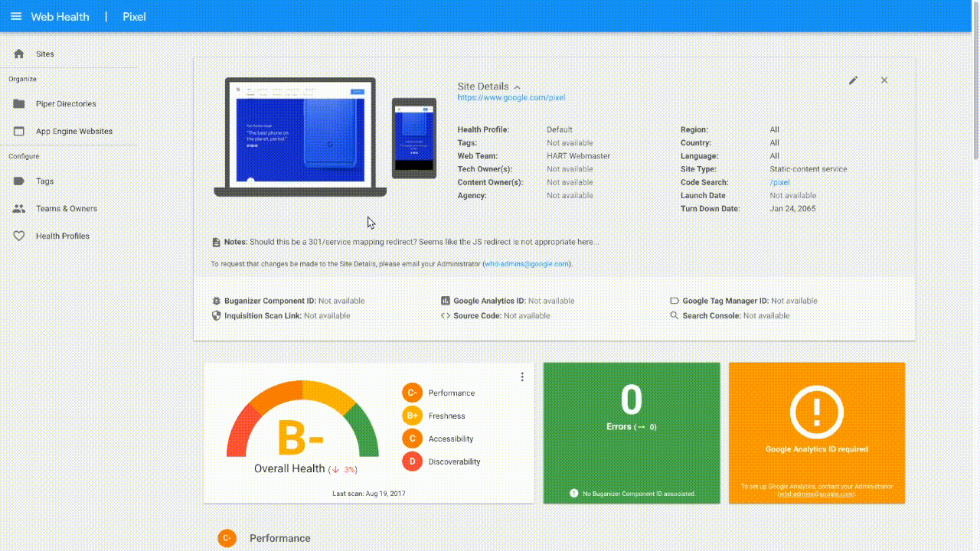The height and width of the screenshot is (551, 980).
Task: Click the Performance label in health card
Action: 452,393
